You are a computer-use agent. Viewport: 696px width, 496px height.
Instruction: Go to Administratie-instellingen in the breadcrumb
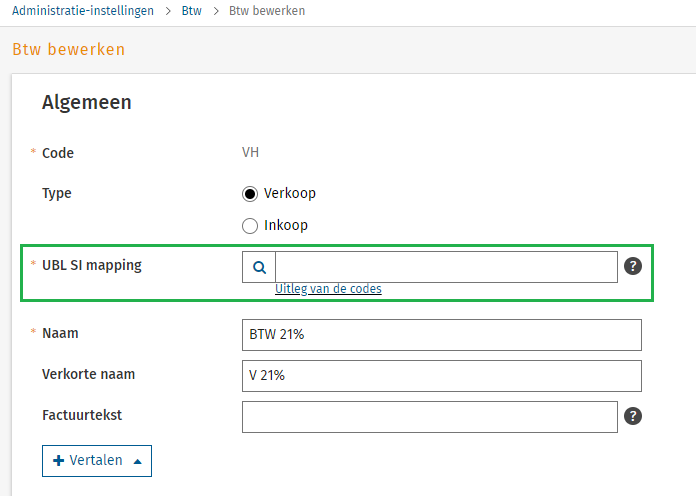83,11
